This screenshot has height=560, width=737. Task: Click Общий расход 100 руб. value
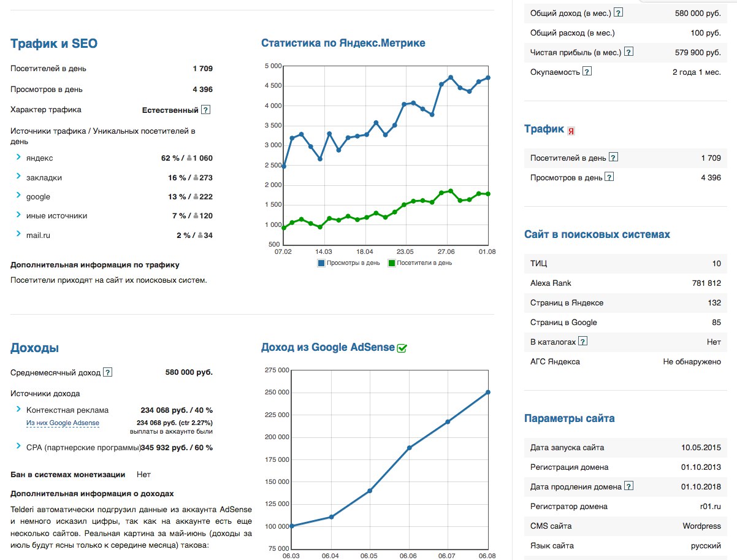(705, 33)
